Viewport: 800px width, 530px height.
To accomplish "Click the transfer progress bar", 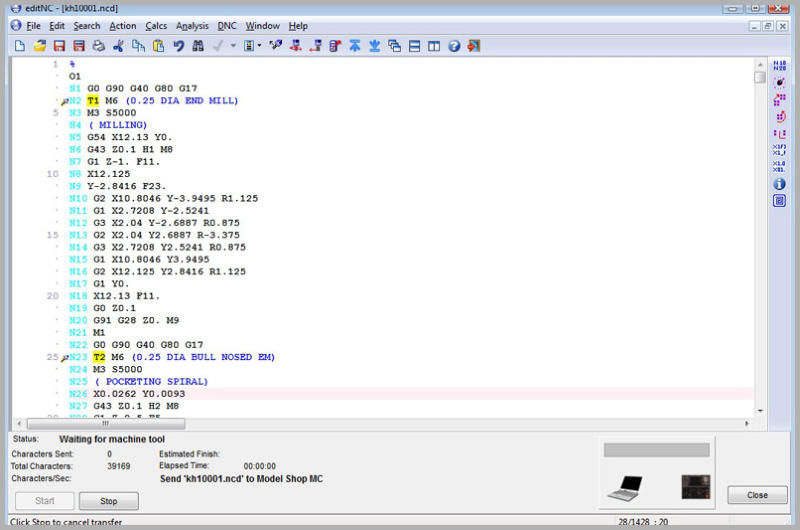I will 656,450.
